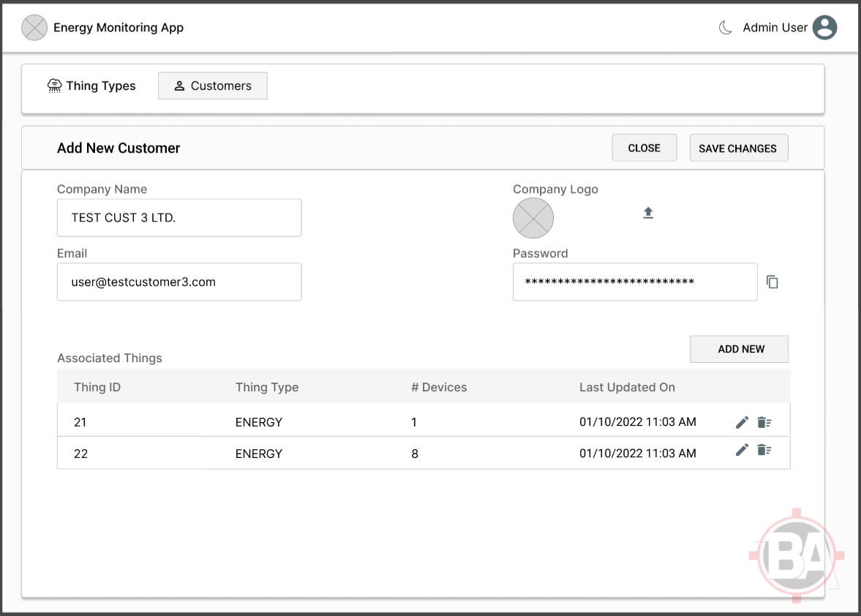
Task: Click the app logo placeholder in header
Action: tap(34, 28)
